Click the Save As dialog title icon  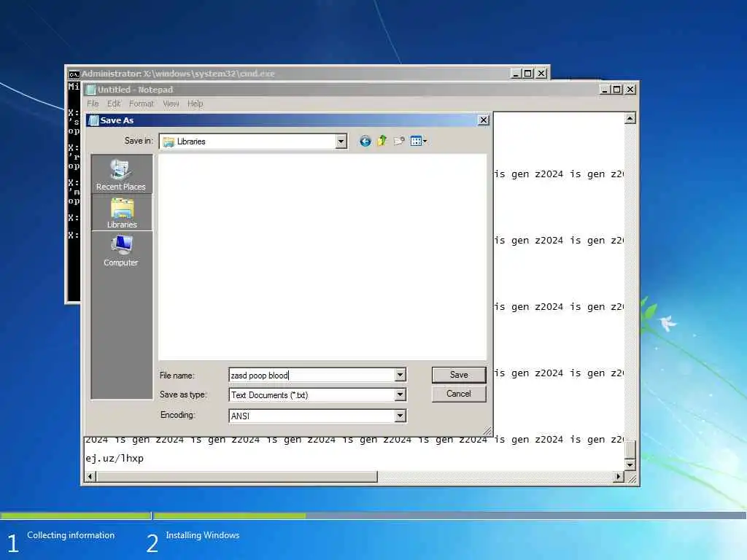pos(94,120)
